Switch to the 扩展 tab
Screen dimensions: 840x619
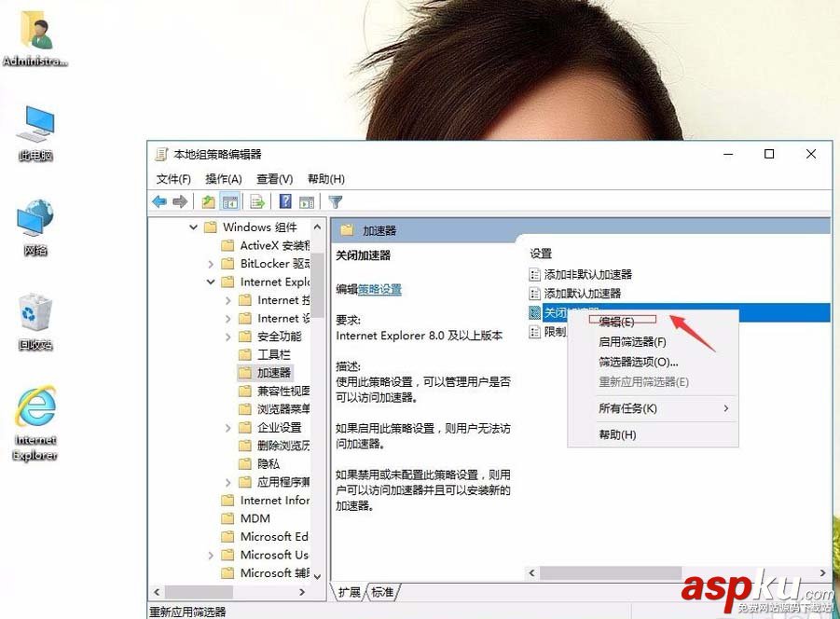[350, 592]
